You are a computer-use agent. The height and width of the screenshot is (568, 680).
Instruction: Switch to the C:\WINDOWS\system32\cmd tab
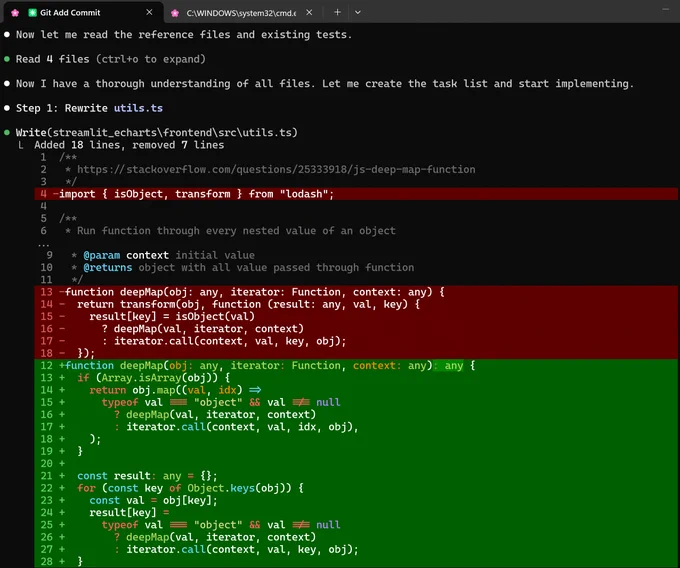[241, 13]
